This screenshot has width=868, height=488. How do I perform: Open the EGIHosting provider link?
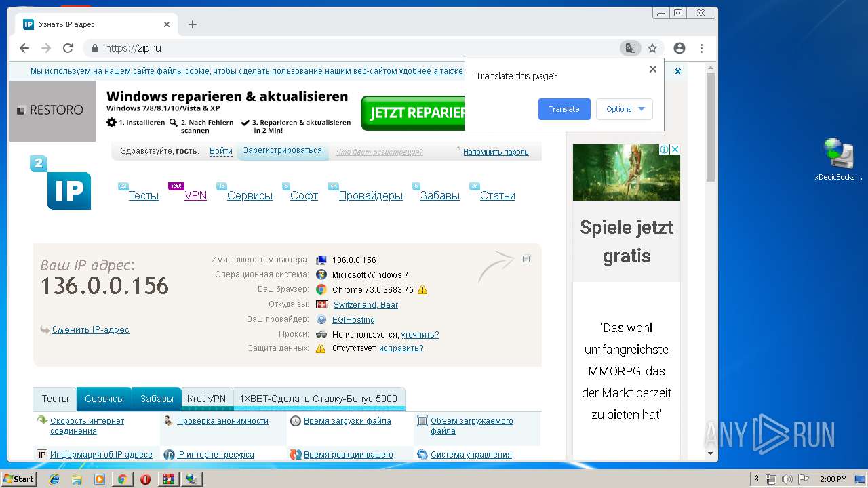[353, 320]
